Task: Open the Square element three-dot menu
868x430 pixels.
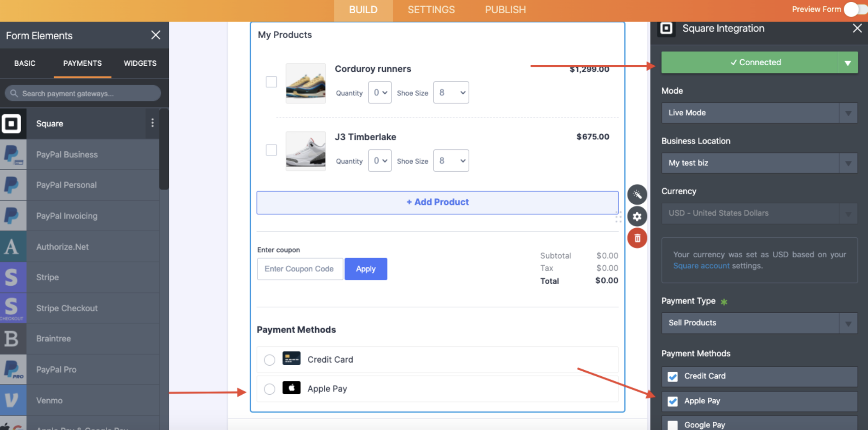Action: (x=152, y=123)
